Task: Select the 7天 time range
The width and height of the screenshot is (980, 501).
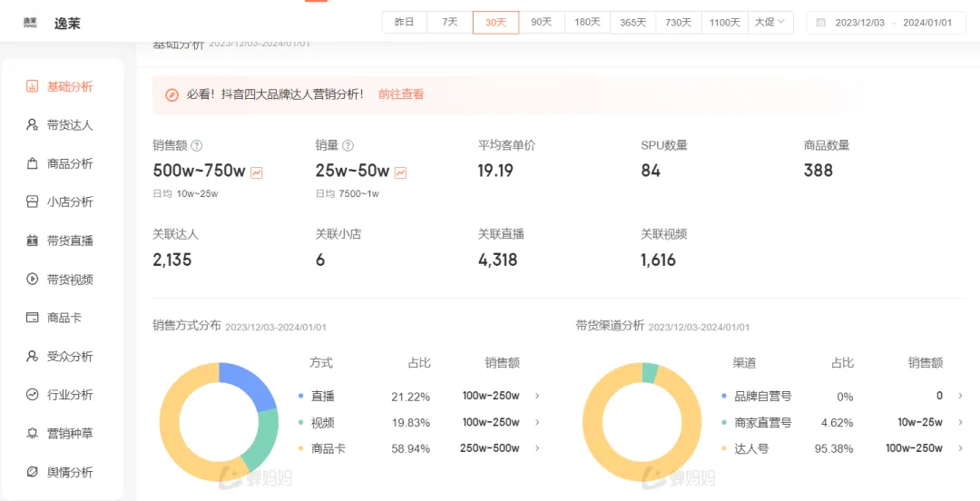Action: (x=450, y=23)
